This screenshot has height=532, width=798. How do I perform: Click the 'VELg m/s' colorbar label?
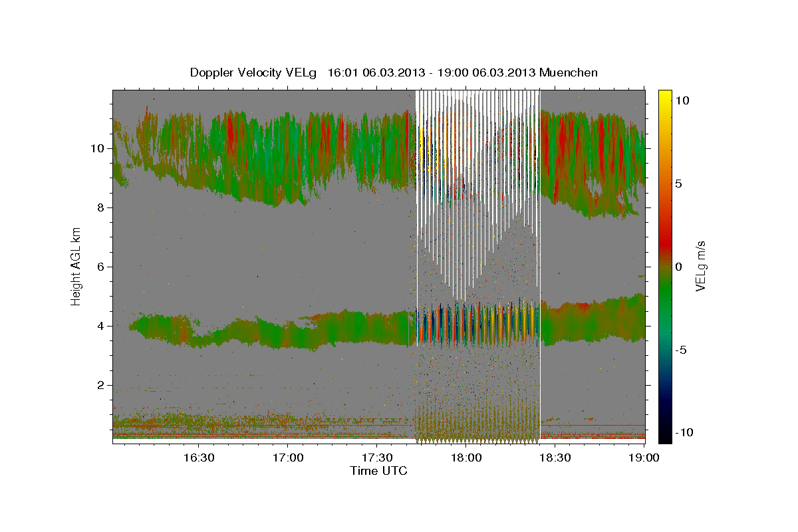click(700, 265)
